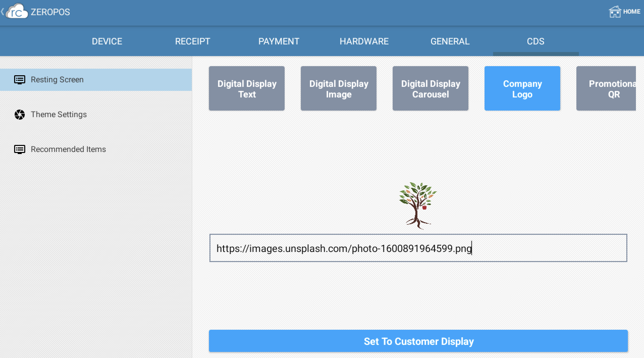Open the HARDWARE settings tab
The width and height of the screenshot is (644, 358).
coord(364,41)
